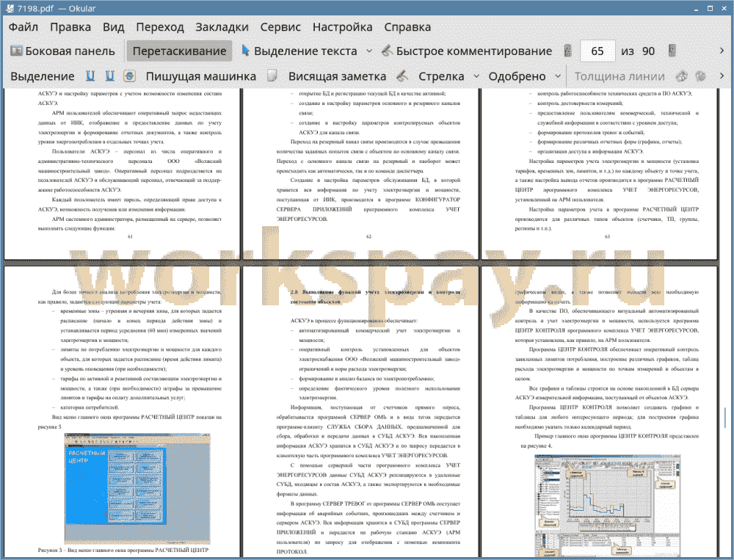Screen dimensions: 734x560
Task: Open the Правка menu
Action: pyautogui.click(x=70, y=27)
